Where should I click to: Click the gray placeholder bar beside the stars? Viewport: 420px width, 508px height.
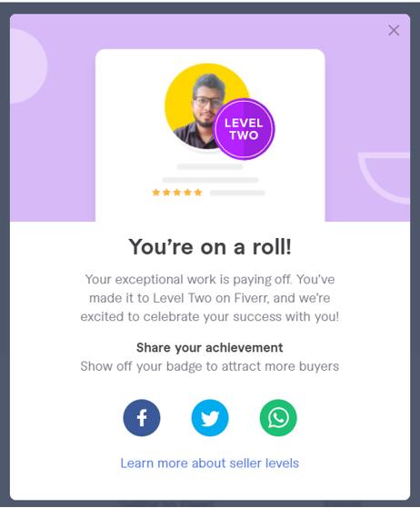[237, 193]
